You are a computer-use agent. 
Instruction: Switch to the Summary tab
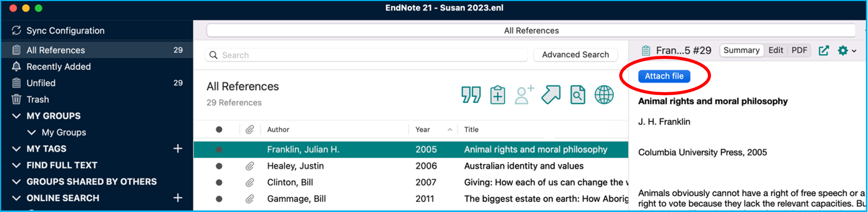click(741, 50)
